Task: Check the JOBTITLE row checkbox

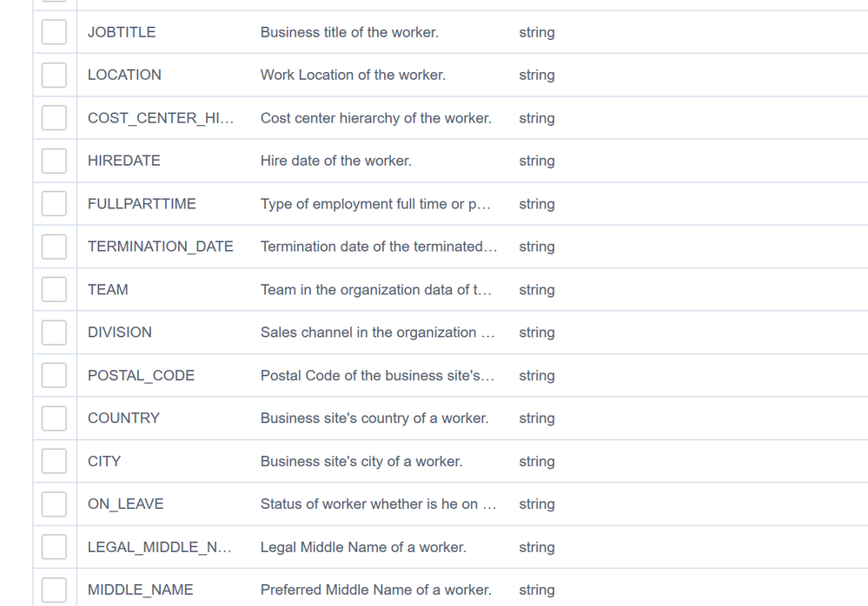Action: [54, 32]
